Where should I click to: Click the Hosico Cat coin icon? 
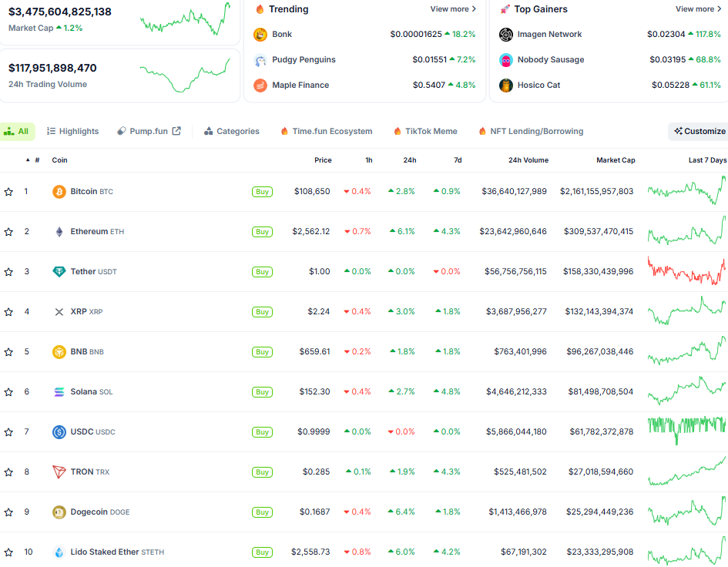click(x=506, y=86)
